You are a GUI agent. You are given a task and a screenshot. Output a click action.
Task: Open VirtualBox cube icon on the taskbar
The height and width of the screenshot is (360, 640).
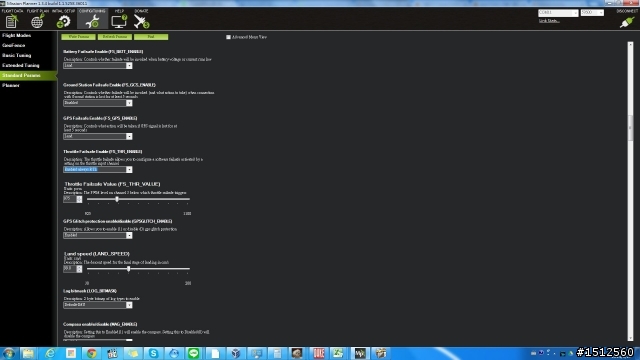[x=236, y=353]
